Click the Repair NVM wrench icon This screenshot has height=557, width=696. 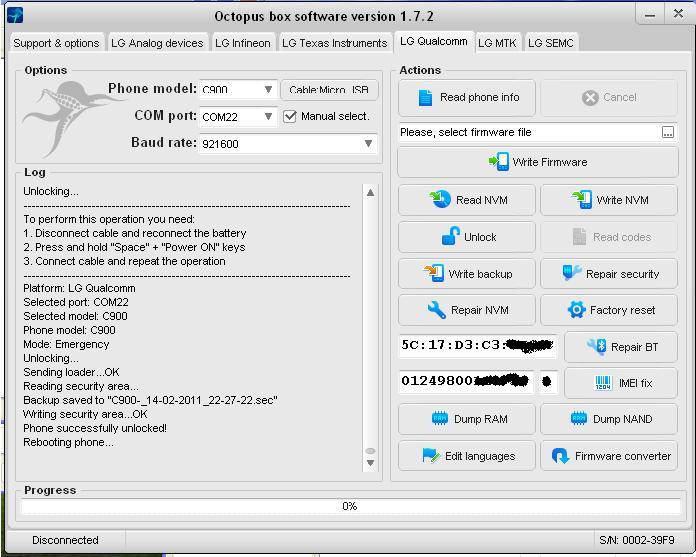436,310
